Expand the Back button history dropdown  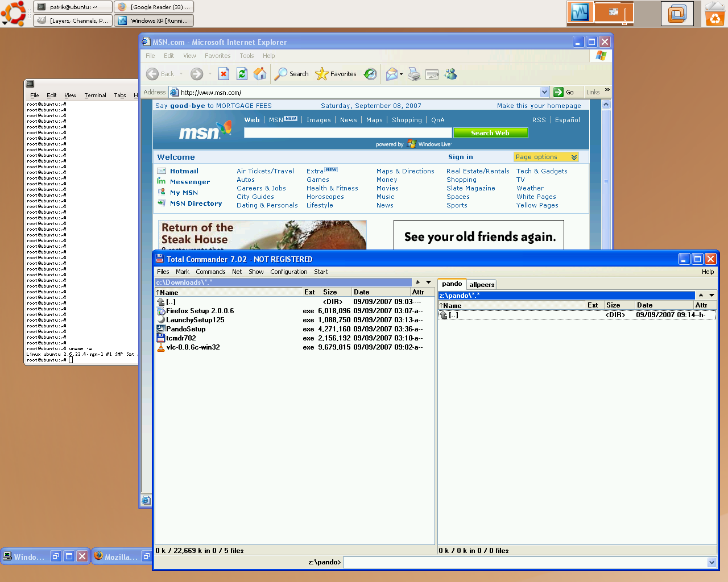tap(181, 74)
